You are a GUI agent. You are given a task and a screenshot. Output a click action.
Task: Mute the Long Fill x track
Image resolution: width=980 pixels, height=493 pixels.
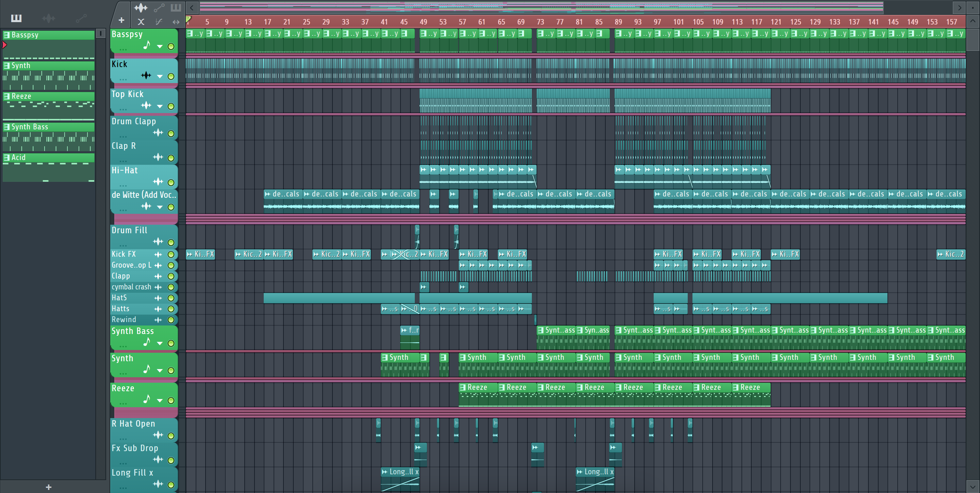(x=171, y=485)
